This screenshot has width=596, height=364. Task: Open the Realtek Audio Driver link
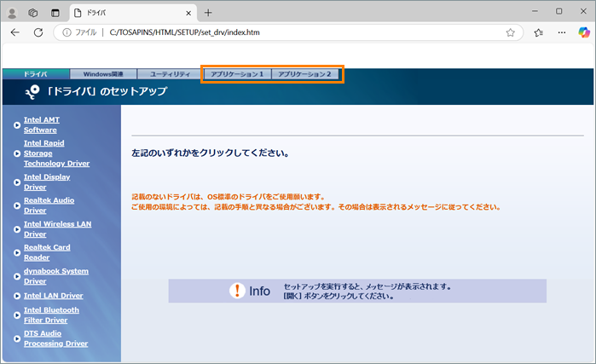click(x=49, y=205)
